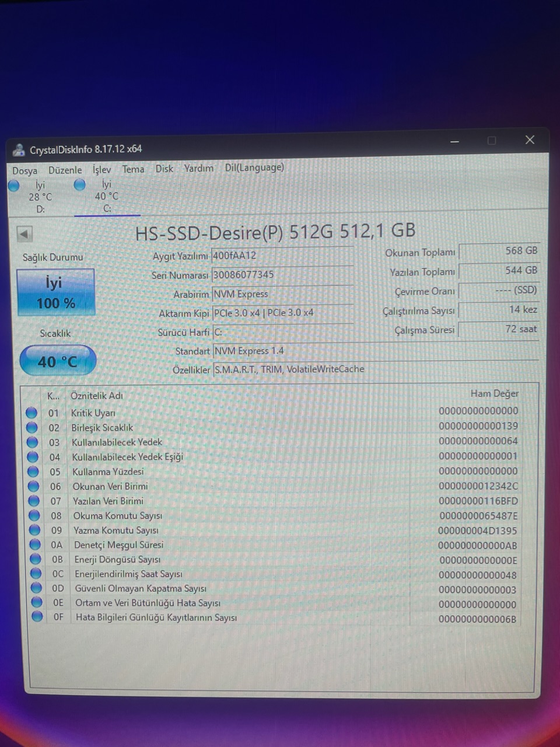
Task: Select the Birleşik Sıcaklık attribute name
Action: 102,428
